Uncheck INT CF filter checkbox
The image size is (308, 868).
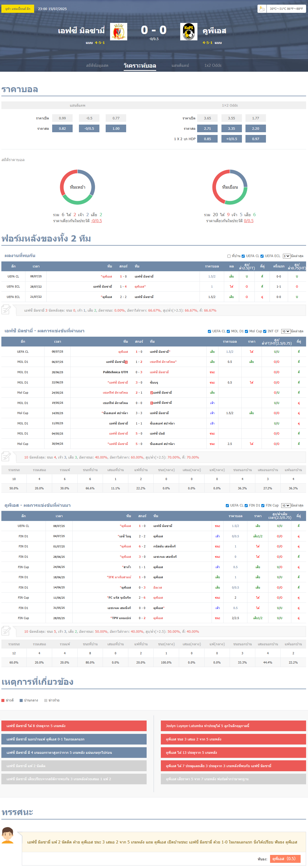265,331
